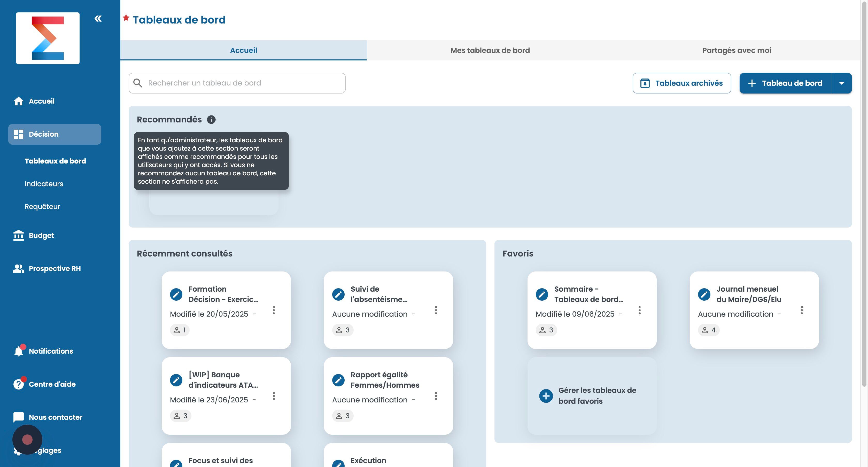Switch to Mes tableaux de bord tab
Viewport: 868px width, 467px height.
[490, 51]
